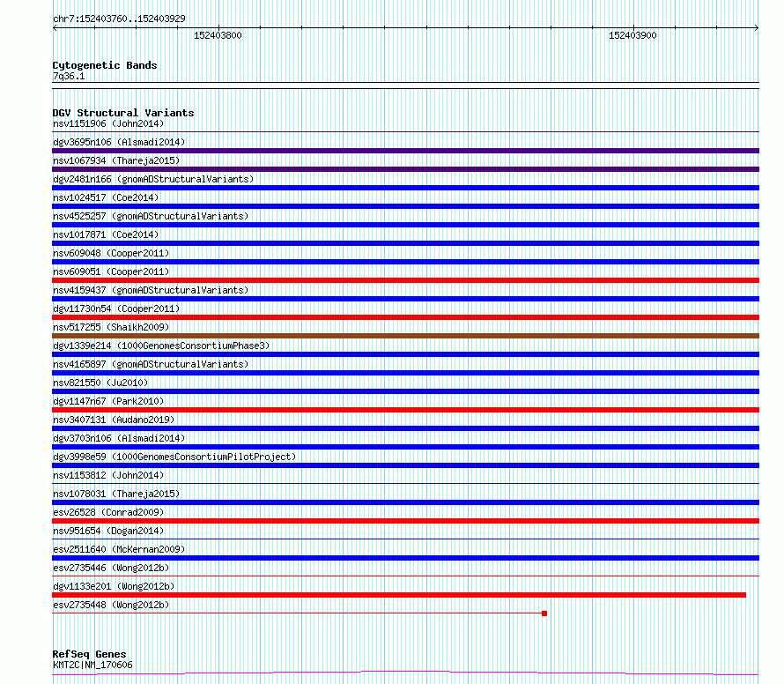Click the chr7:152403760..152403929 coordinate label
This screenshot has width=784, height=684.
(119, 19)
